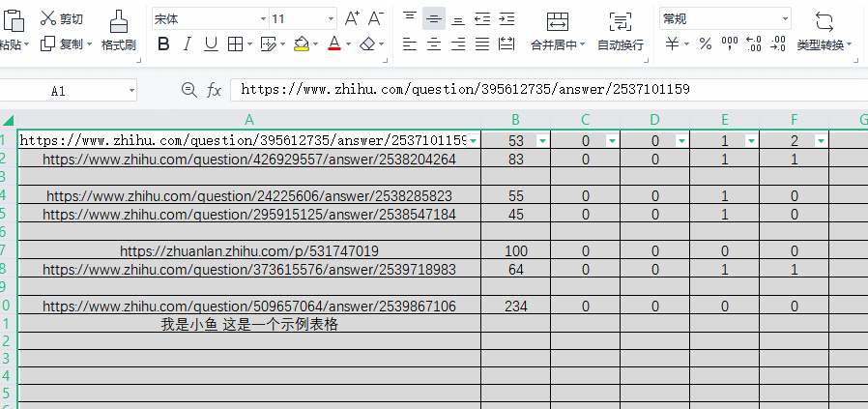
Task: Open the font name 宋体 dropdown
Action: click(263, 18)
